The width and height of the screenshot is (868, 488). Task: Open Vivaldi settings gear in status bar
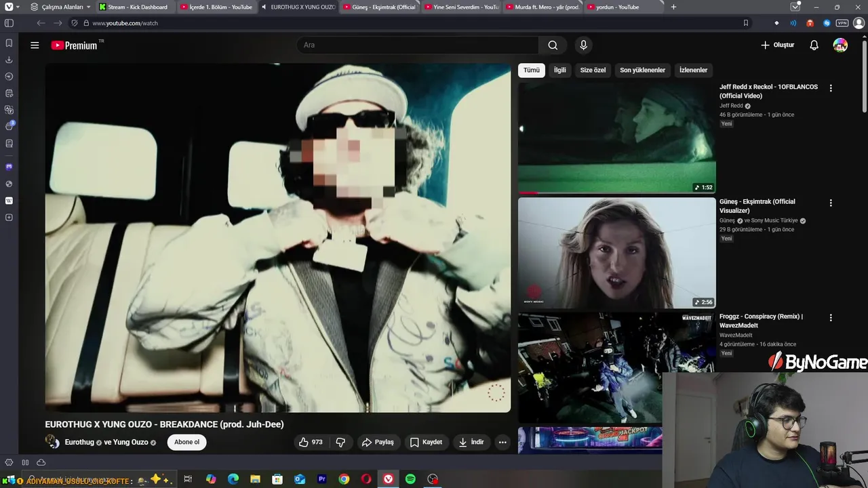[9, 462]
